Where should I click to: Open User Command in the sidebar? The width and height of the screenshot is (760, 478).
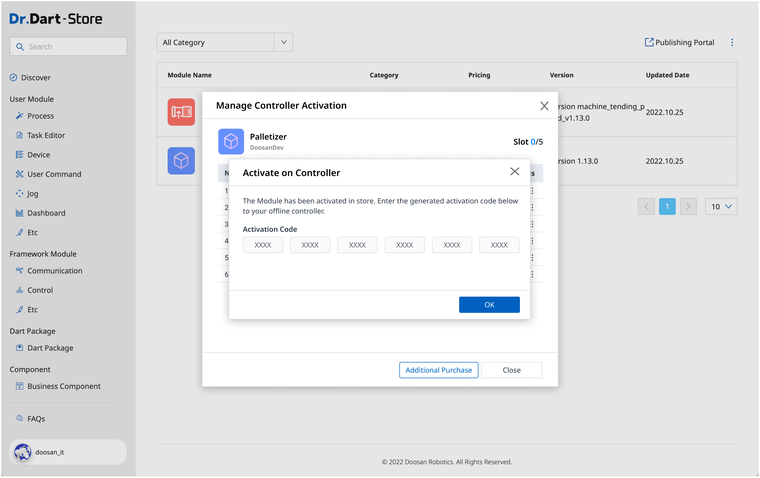[54, 174]
